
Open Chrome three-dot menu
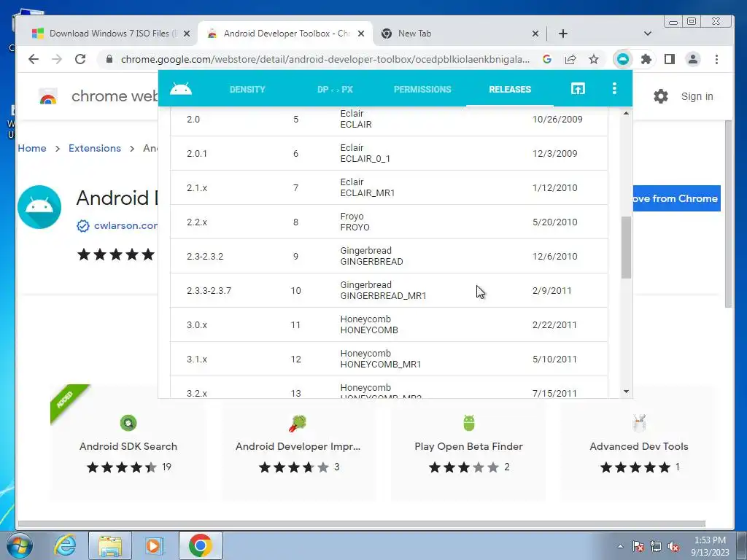point(716,60)
